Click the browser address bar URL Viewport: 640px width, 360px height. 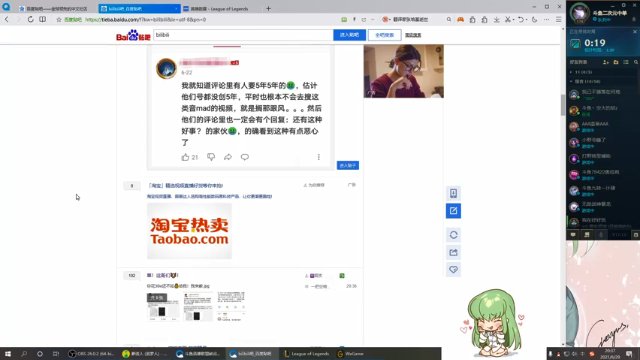pyautogui.click(x=146, y=20)
